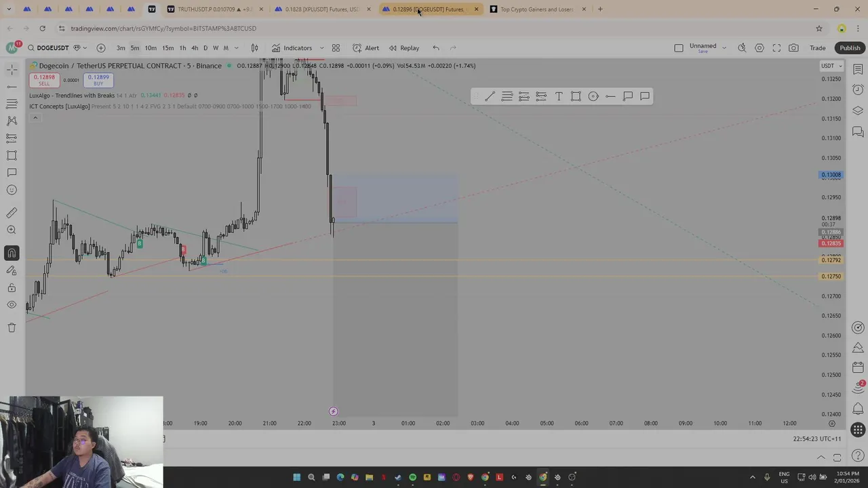Open the alerts clock panel

858,89
